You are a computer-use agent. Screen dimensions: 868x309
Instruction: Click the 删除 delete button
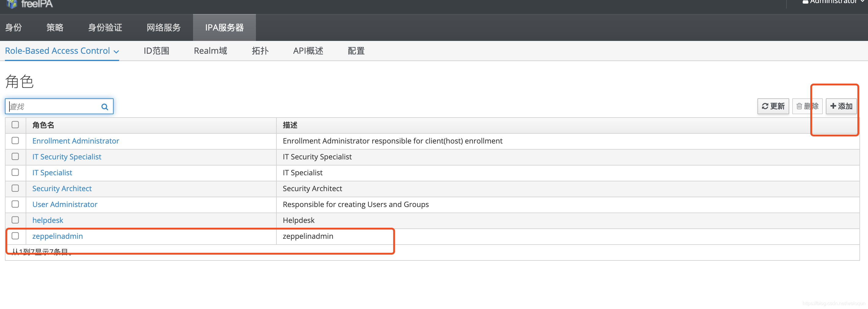click(x=807, y=107)
